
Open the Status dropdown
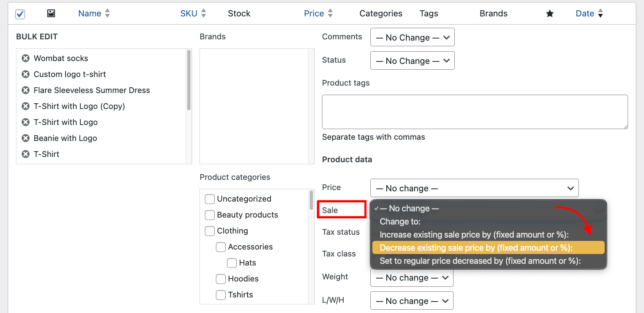(x=413, y=61)
